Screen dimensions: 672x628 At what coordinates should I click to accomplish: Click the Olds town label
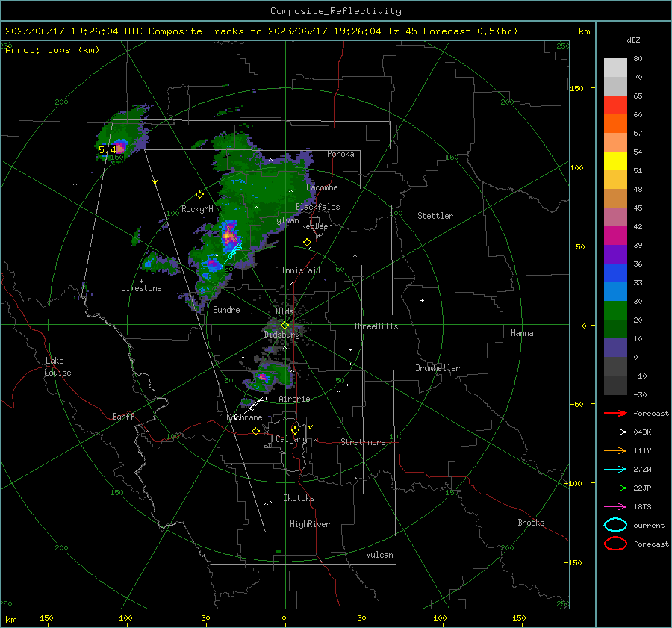click(284, 311)
